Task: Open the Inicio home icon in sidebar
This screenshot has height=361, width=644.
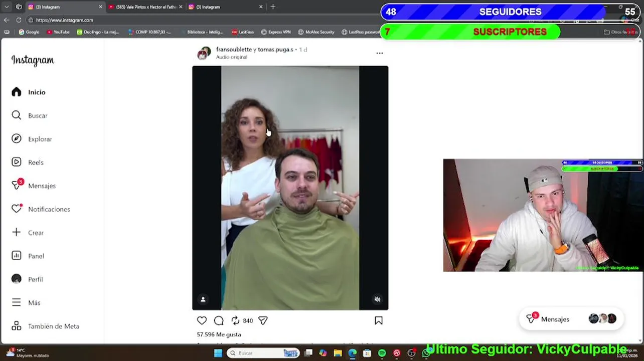Action: [x=17, y=92]
